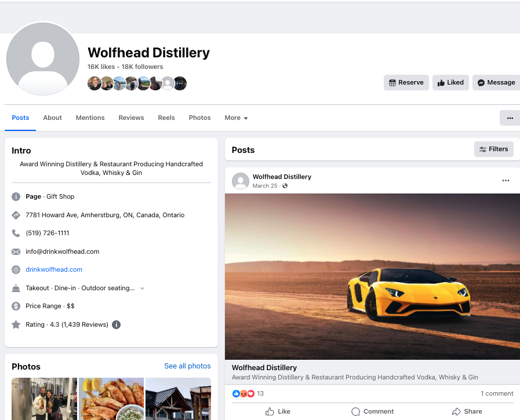Open the drinkwolfhead.com link
The height and width of the screenshot is (420, 520).
pyautogui.click(x=54, y=269)
